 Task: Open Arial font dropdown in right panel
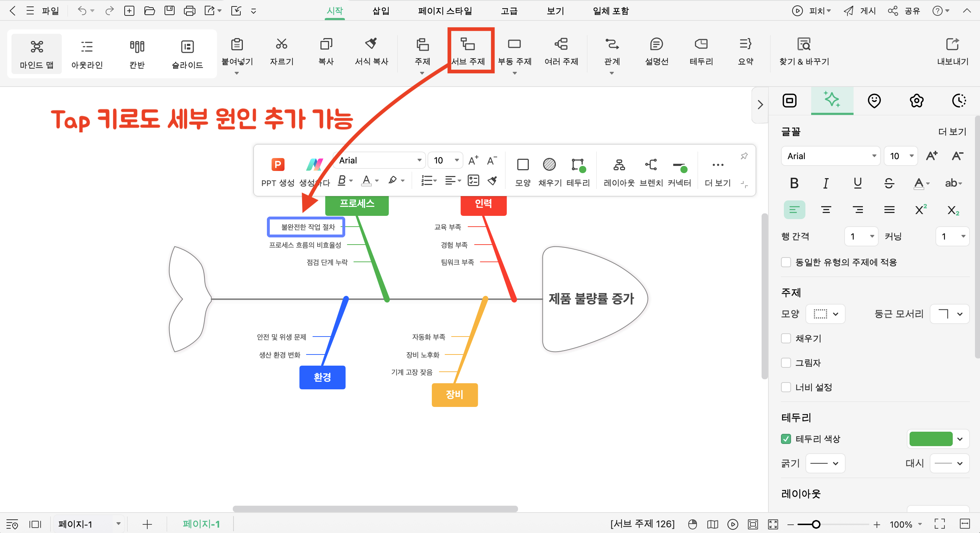831,156
